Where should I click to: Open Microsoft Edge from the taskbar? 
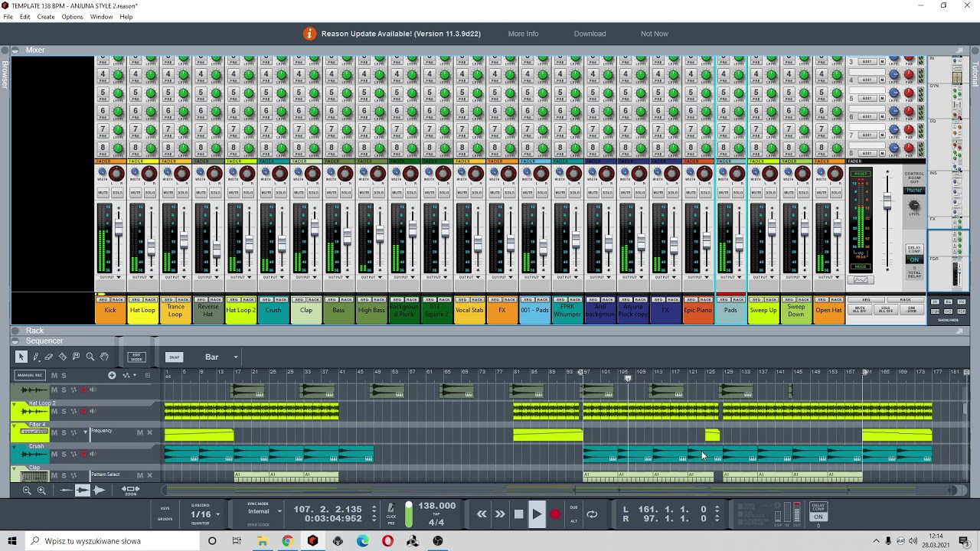pos(362,541)
